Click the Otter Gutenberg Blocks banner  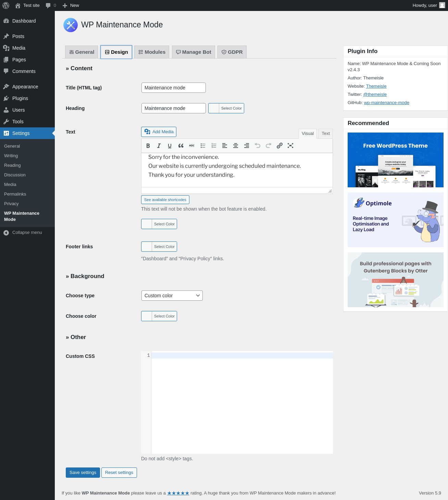tap(396, 280)
